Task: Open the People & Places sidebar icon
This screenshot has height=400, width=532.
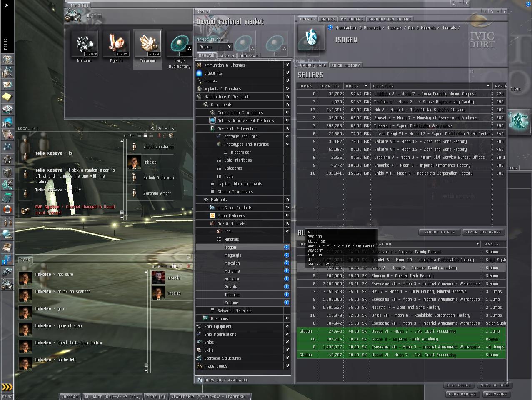Action: pyautogui.click(x=7, y=72)
